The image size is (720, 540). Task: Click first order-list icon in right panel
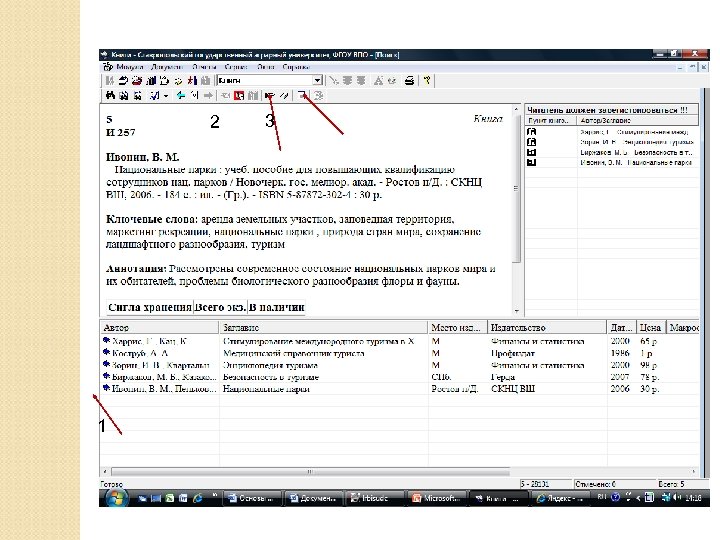point(531,131)
